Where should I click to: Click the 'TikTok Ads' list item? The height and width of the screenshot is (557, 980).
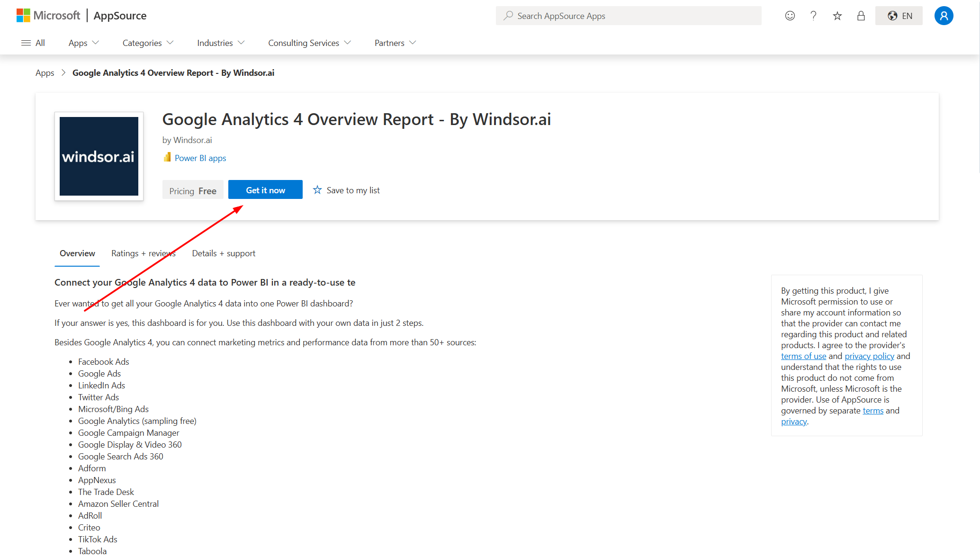pos(98,539)
